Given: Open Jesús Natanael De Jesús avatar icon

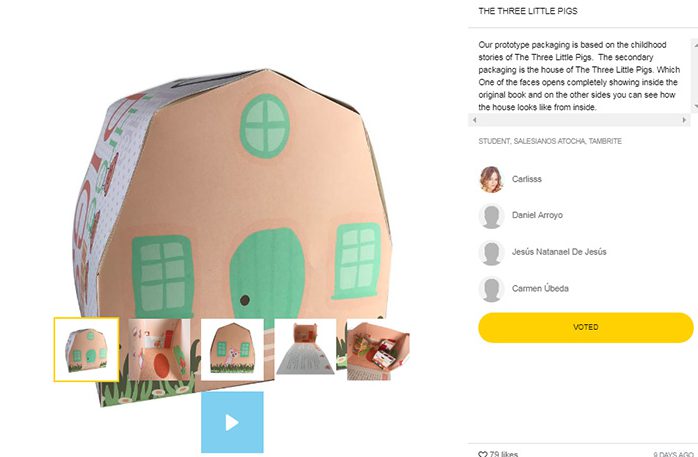Looking at the screenshot, I should (491, 252).
